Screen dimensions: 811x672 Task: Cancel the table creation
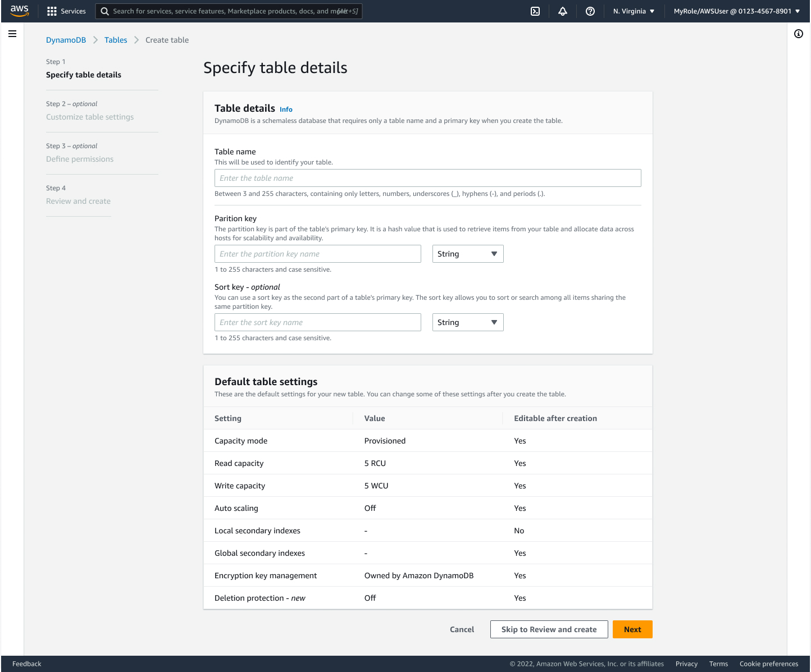[x=462, y=629]
